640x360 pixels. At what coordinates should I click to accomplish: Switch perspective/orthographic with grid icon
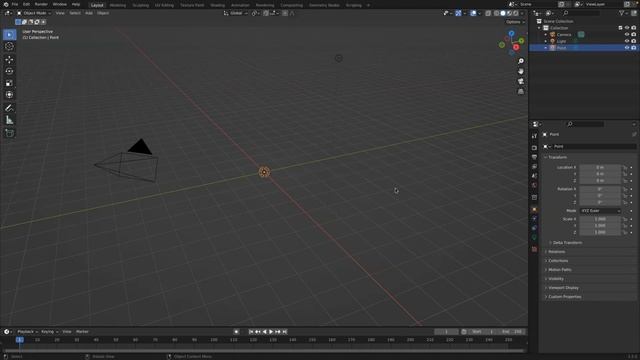pos(521,92)
